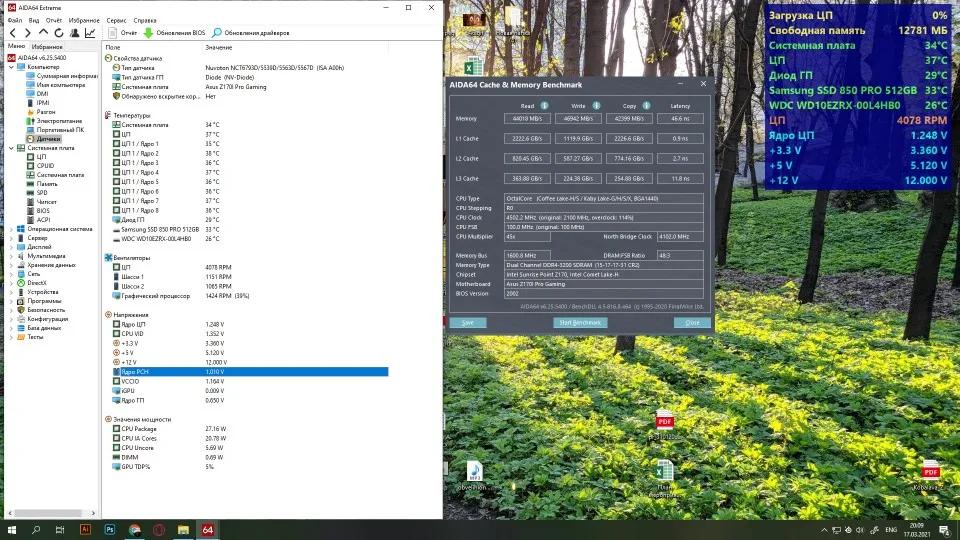Open Windows Start button
Screen dimensions: 960x540
click(12, 530)
